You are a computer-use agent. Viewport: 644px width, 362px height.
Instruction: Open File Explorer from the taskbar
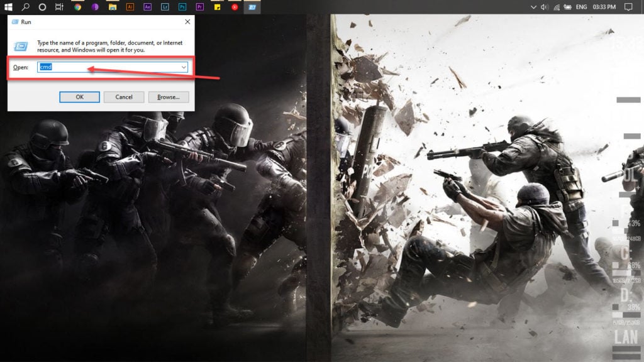[113, 7]
